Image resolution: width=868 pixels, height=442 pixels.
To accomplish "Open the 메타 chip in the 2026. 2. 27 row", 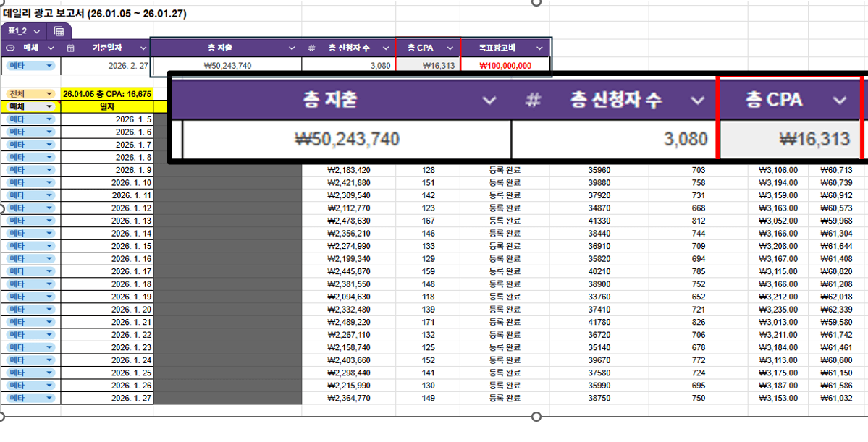I will point(31,66).
